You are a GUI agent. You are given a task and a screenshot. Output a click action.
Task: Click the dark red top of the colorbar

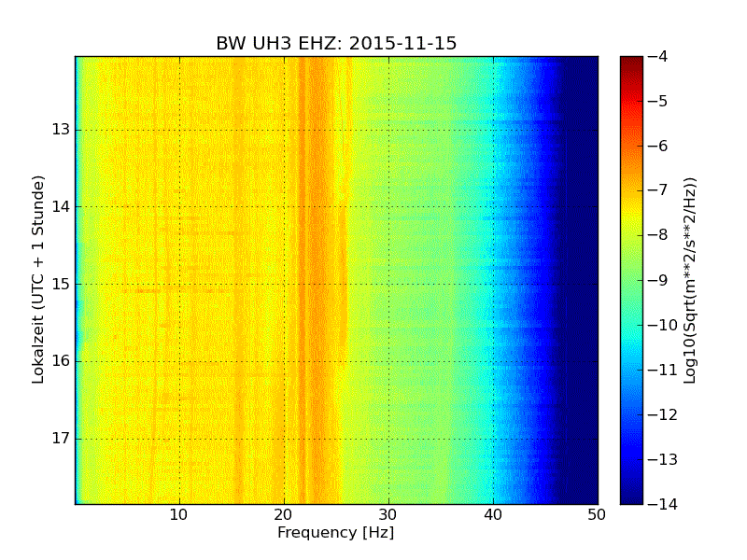click(632, 64)
